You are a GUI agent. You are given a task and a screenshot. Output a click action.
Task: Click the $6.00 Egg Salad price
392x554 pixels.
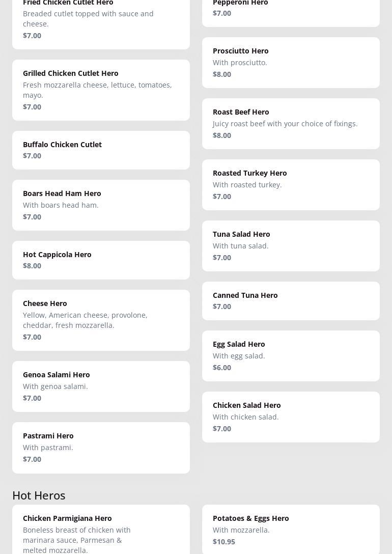point(222,368)
